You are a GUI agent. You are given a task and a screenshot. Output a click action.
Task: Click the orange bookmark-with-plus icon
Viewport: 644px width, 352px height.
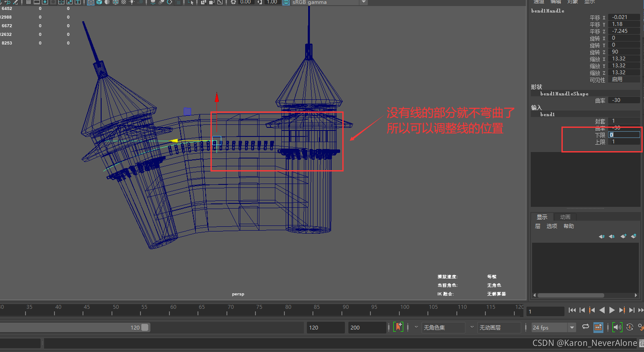pos(398,327)
